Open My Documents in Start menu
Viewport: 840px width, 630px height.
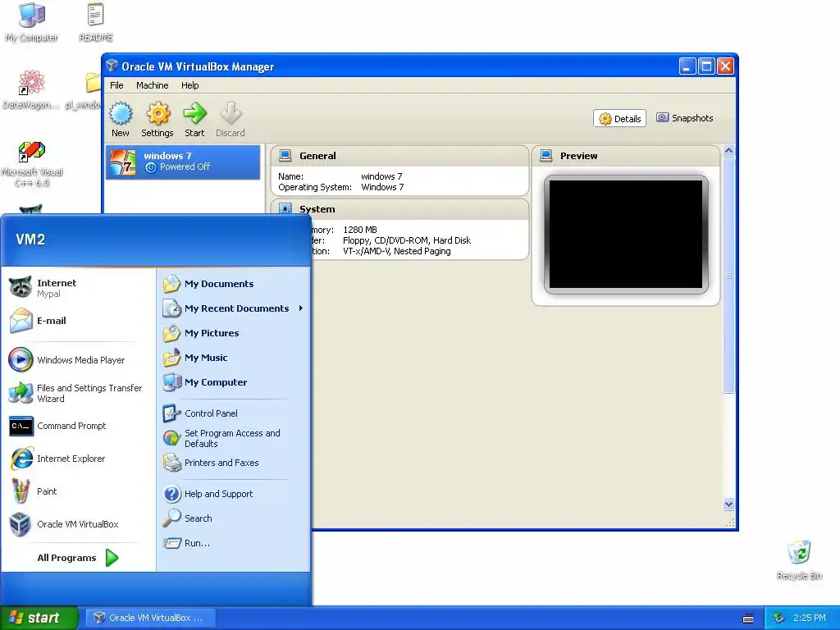234,284
